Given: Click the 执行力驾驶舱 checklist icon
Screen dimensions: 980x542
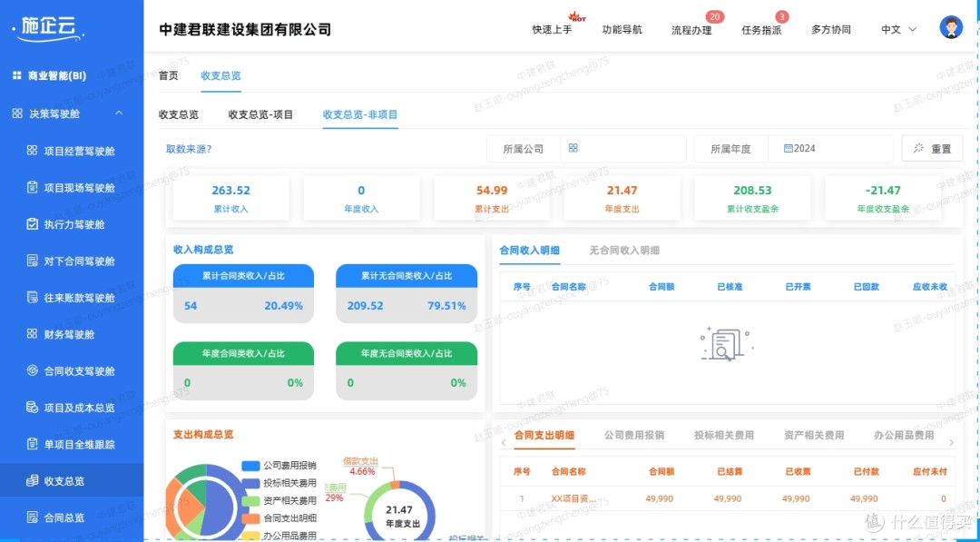Looking at the screenshot, I should [32, 224].
